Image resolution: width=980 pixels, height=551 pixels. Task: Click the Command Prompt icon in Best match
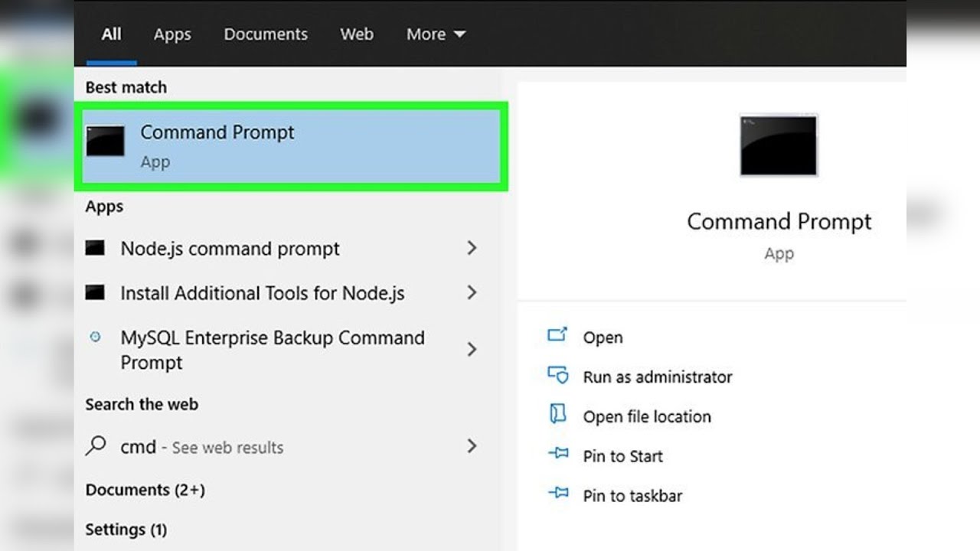coord(105,142)
